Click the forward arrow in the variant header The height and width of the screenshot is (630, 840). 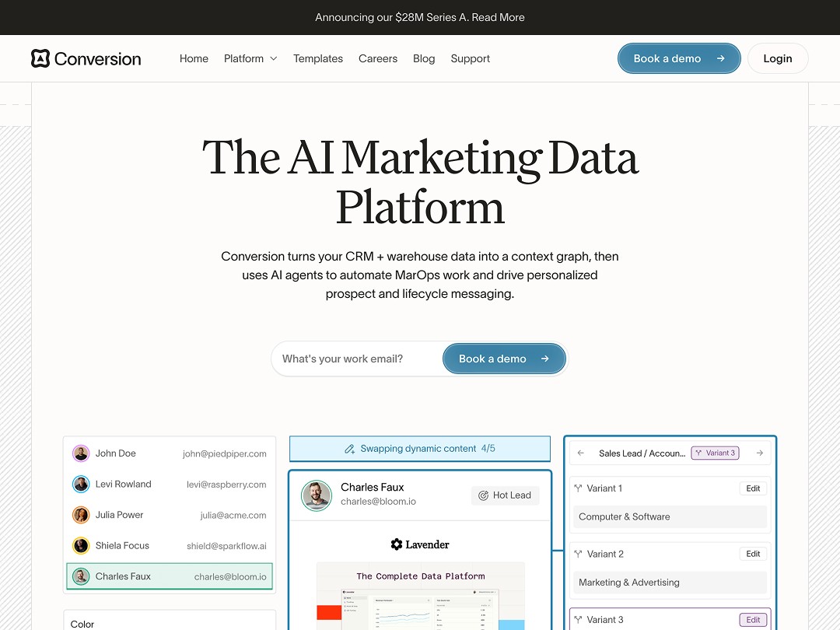pos(760,453)
